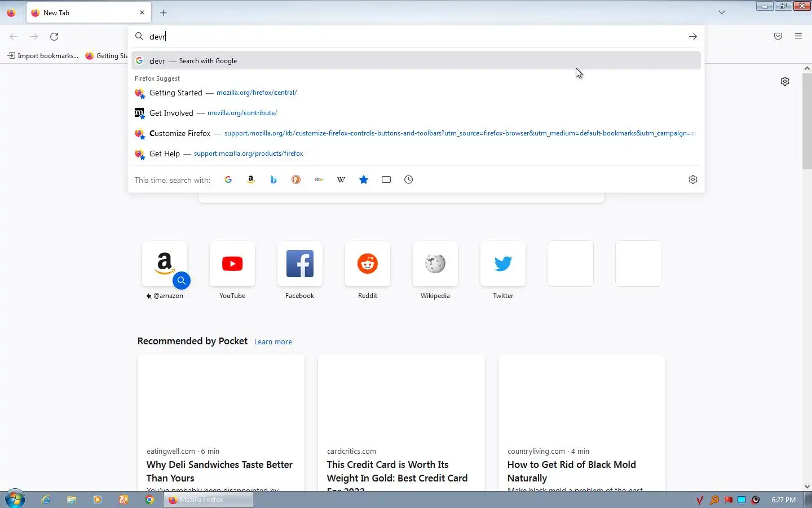Click 'cardcritics.com' source text
The height and width of the screenshot is (508, 812).
click(351, 451)
